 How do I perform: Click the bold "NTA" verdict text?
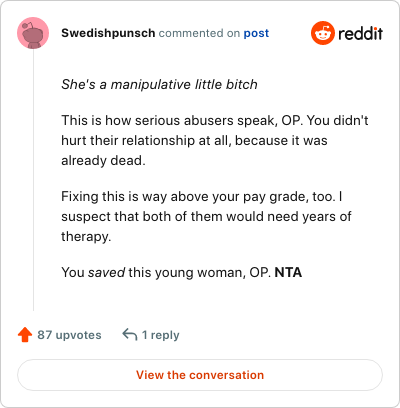coord(288,272)
